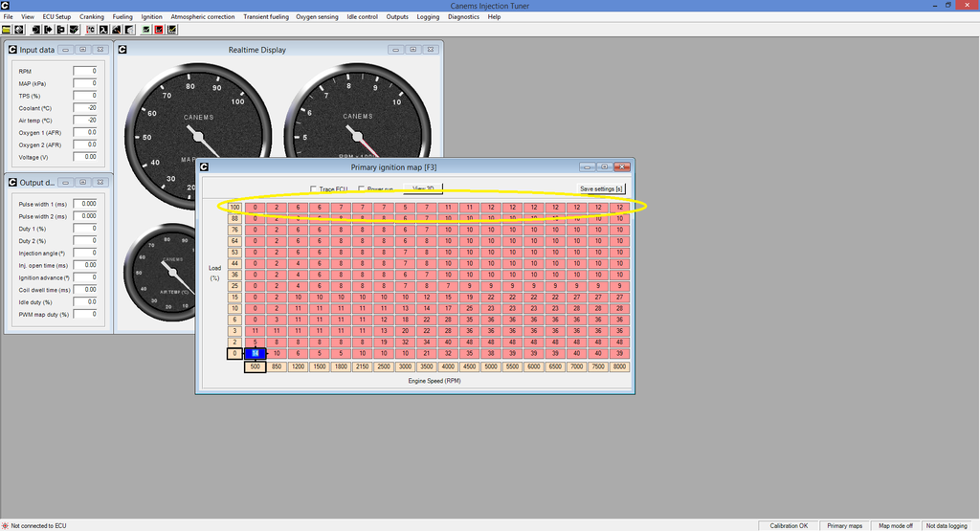
Task: Click the MAP (kPa) value field
Action: click(x=85, y=83)
